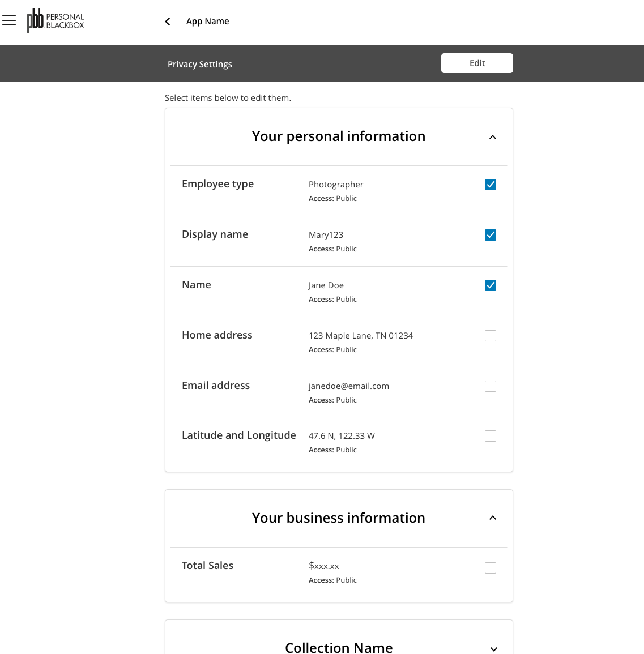Viewport: 644px width, 654px height.
Task: Click the App Name title
Action: pyautogui.click(x=207, y=22)
